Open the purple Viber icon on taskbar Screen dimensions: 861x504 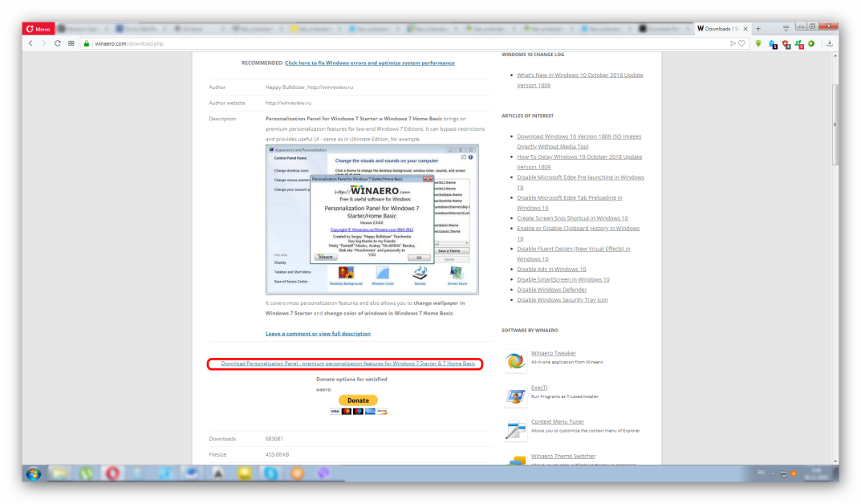pos(323,474)
